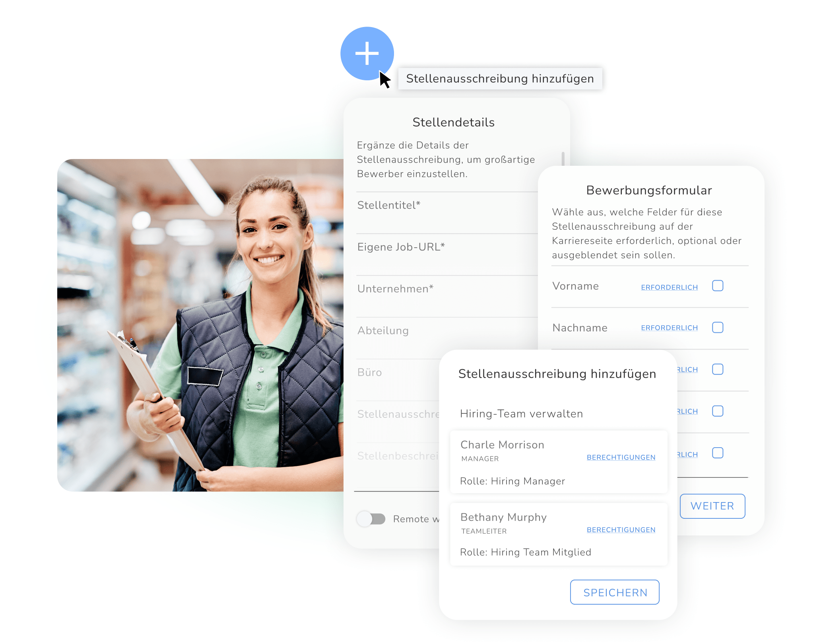Viewport: 823px width, 644px height.
Task: Click ERFORDERLICH link for Nachname
Action: 669,328
